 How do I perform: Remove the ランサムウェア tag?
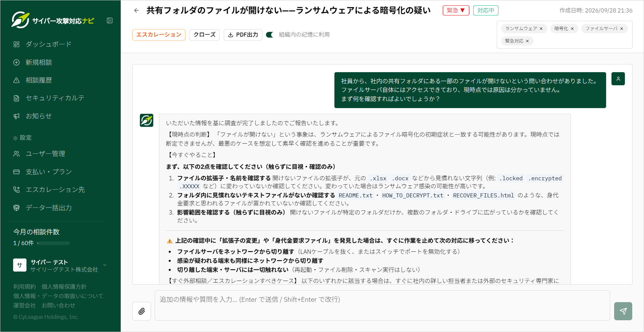(x=541, y=29)
